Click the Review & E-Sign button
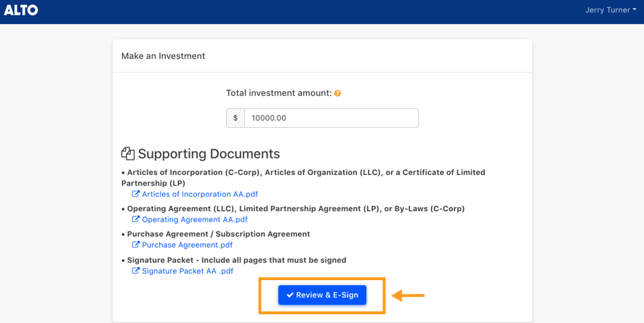The width and height of the screenshot is (644, 323). 322,295
